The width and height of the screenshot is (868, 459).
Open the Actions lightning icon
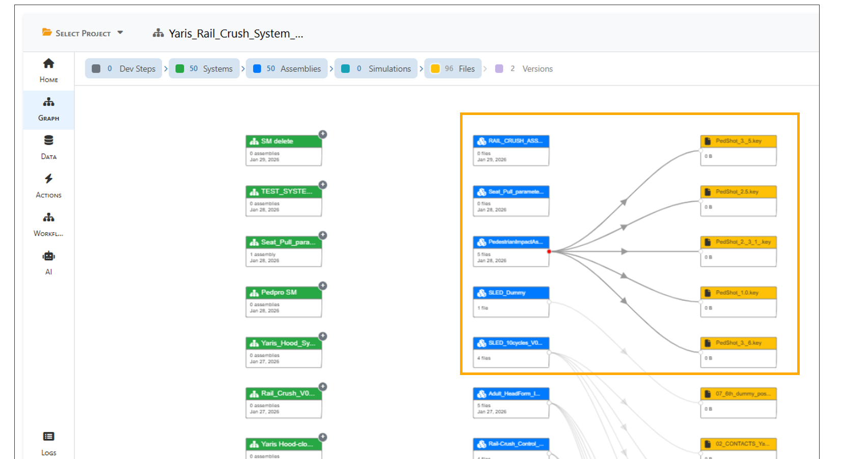[48, 179]
